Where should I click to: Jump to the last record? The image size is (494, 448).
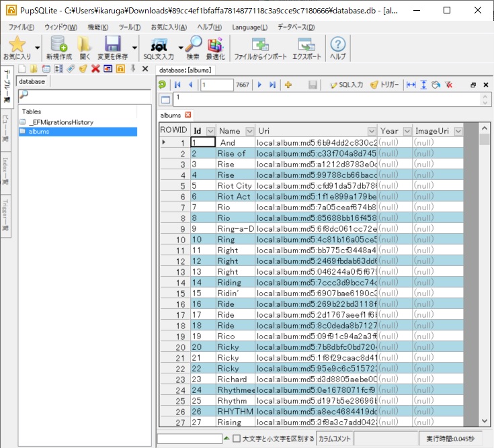tap(272, 85)
